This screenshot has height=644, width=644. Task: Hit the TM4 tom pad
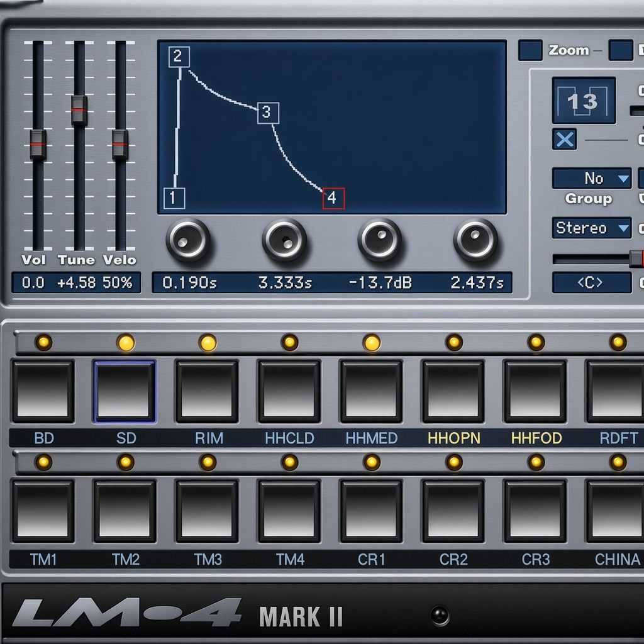coord(289,511)
